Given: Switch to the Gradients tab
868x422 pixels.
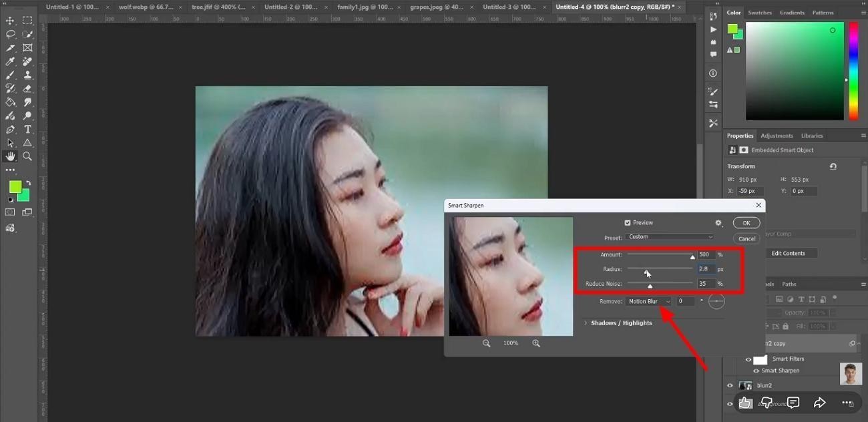Looking at the screenshot, I should point(792,13).
